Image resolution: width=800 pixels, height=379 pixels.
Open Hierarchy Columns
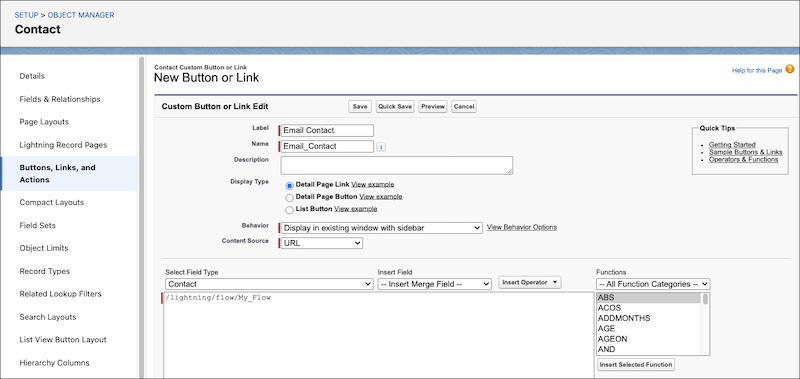pyautogui.click(x=54, y=363)
